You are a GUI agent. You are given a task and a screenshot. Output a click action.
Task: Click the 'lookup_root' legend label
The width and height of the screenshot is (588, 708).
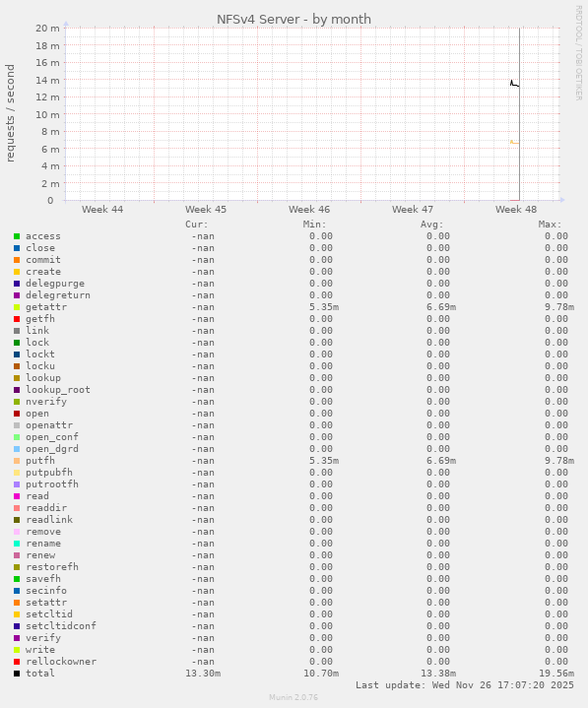click(58, 390)
